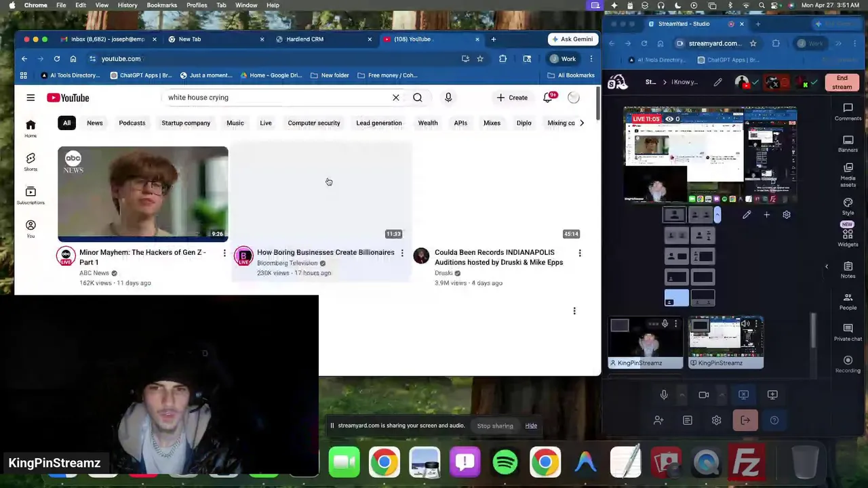
Task: Open options menu for Boring Businesses video
Action: pos(402,253)
